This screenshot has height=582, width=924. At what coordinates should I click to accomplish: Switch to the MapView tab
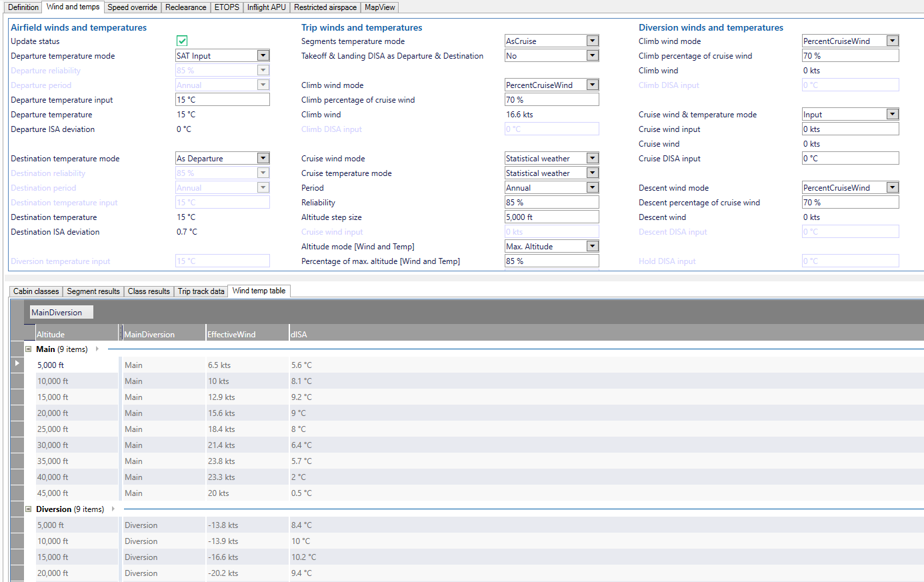379,7
